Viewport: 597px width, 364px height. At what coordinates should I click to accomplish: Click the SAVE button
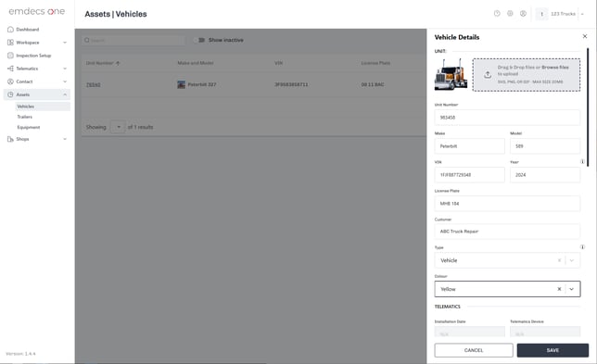coord(553,350)
